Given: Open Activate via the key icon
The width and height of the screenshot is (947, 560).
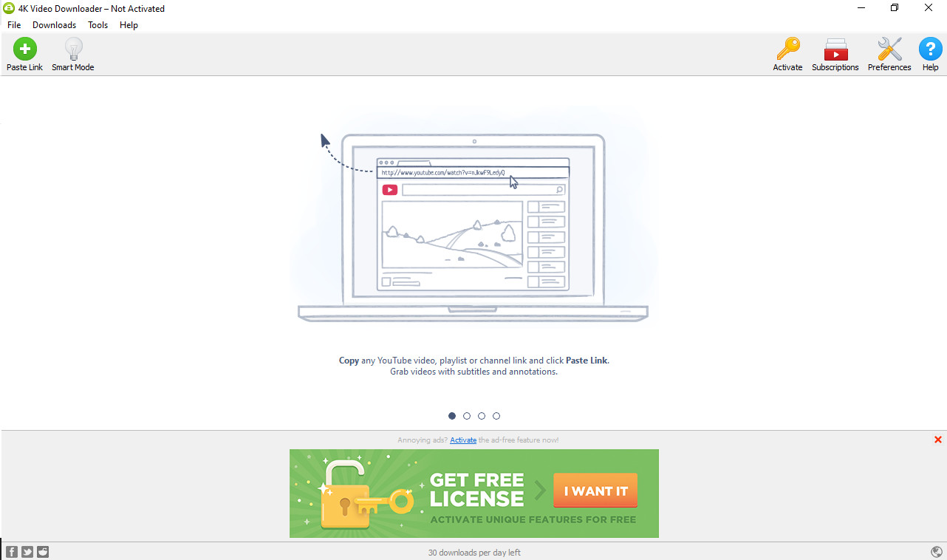Looking at the screenshot, I should coord(787,49).
